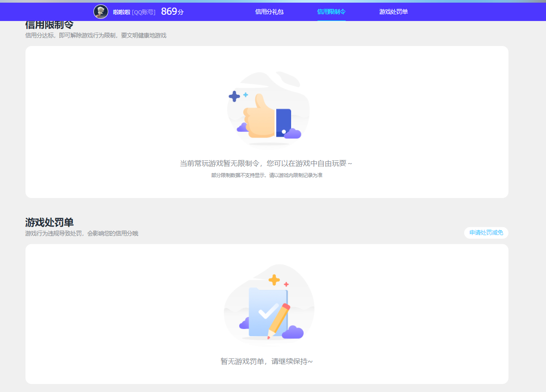Click the 啦啦啦 [QQ账号] username
546x392 pixels.
(134, 12)
